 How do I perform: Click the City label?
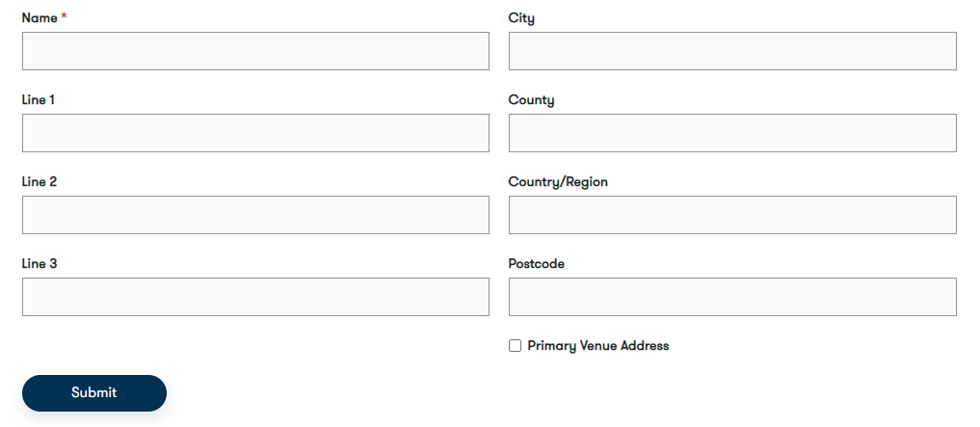point(521,18)
